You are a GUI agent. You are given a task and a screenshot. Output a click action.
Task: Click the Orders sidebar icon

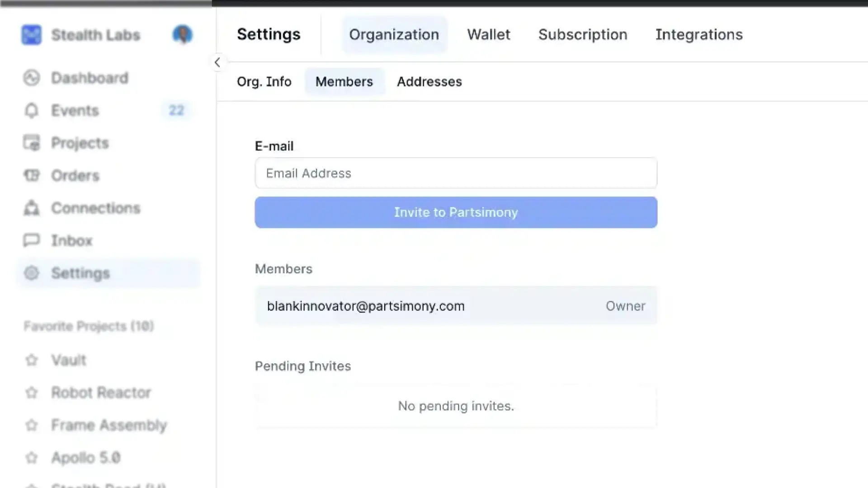32,175
